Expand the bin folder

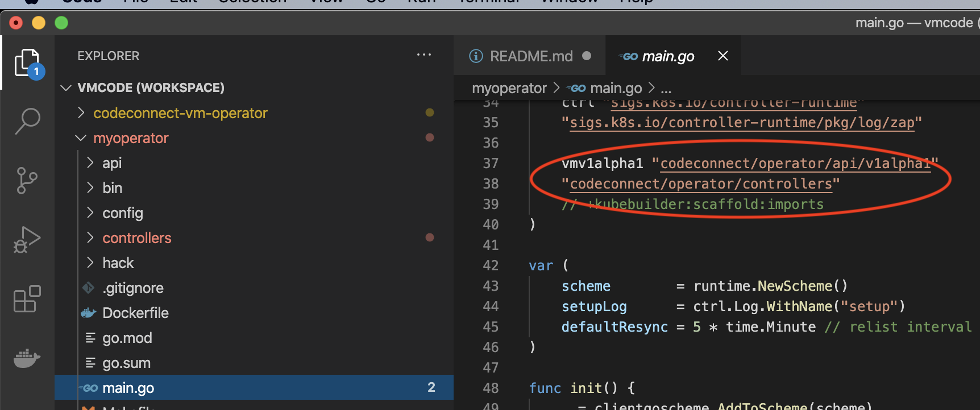(x=90, y=188)
